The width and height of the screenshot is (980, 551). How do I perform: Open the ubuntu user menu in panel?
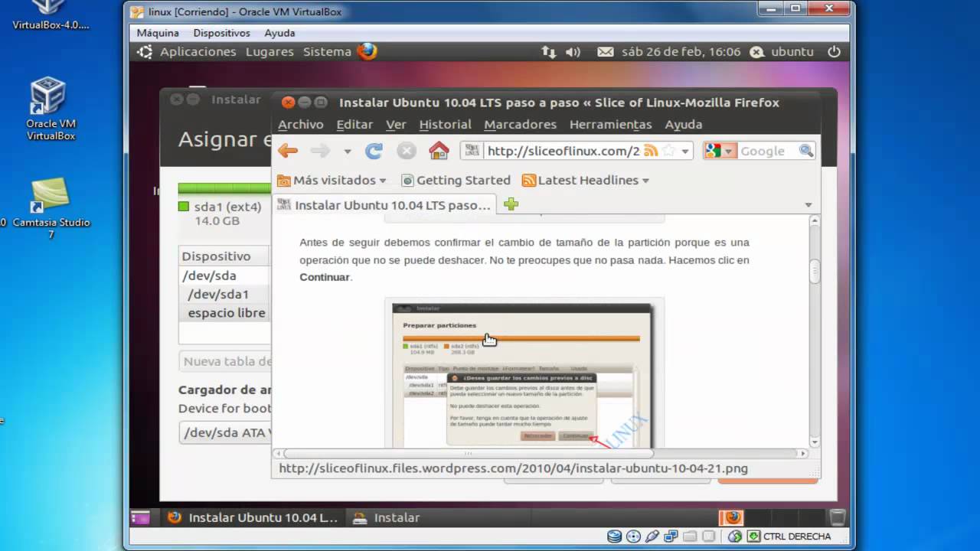[x=782, y=51]
